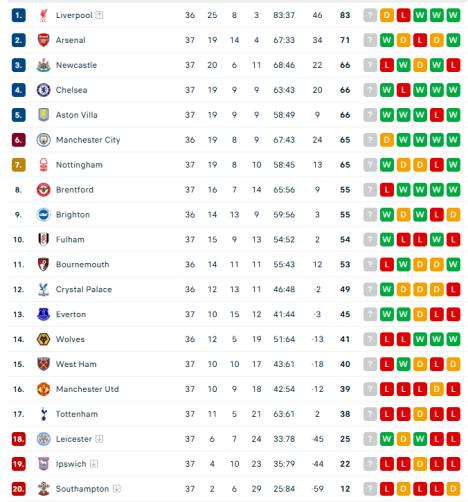The width and height of the screenshot is (468, 502).
Task: Click the Brentford club crest
Action: pyautogui.click(x=43, y=190)
